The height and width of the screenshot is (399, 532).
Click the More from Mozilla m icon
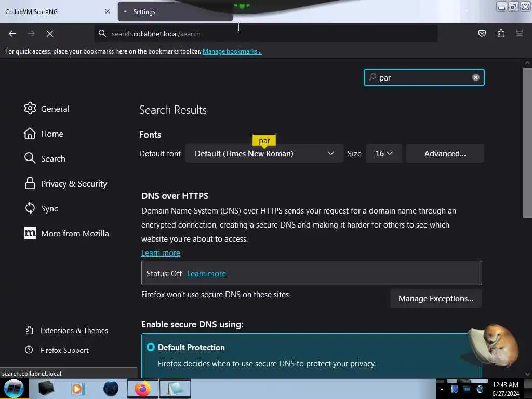[x=30, y=233]
